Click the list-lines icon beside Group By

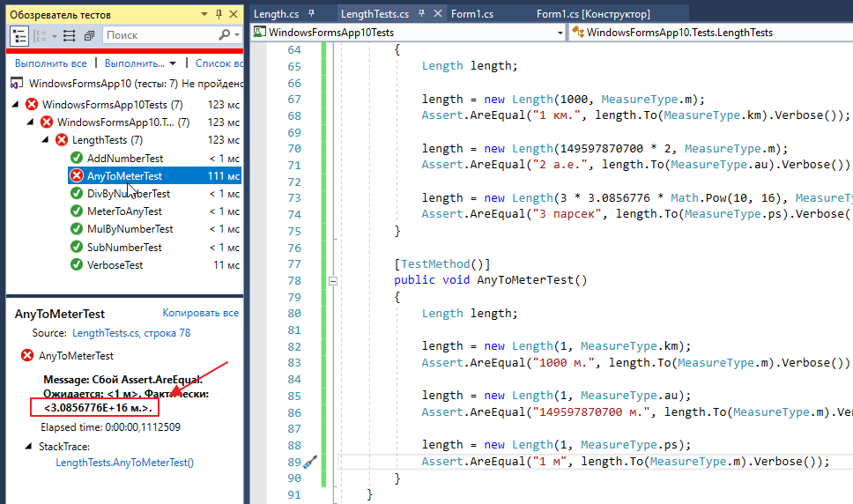70,35
